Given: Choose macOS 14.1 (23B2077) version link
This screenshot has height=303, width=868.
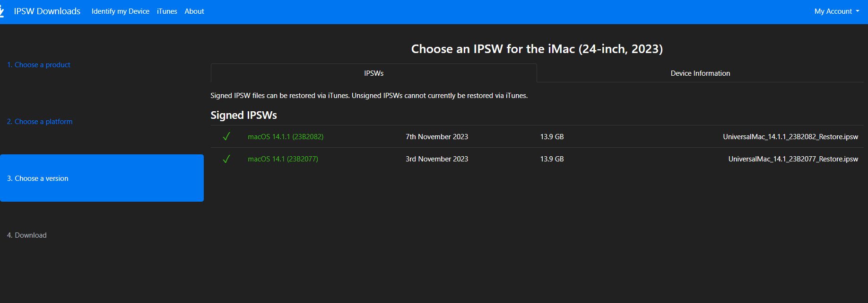Looking at the screenshot, I should pyautogui.click(x=283, y=159).
